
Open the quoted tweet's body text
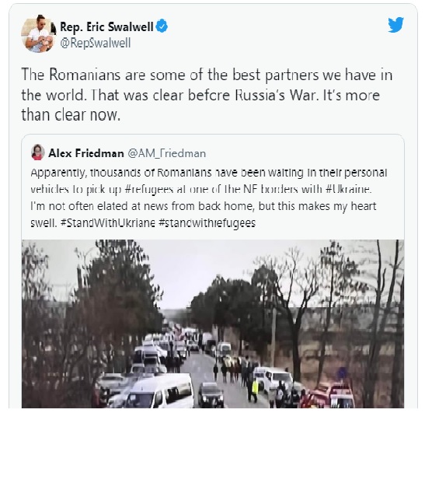pos(209,198)
